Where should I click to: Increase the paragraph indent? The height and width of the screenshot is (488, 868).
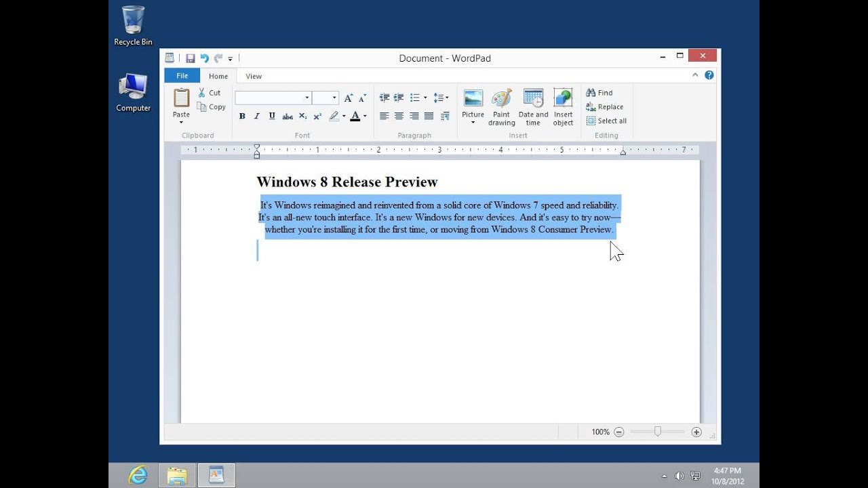399,98
